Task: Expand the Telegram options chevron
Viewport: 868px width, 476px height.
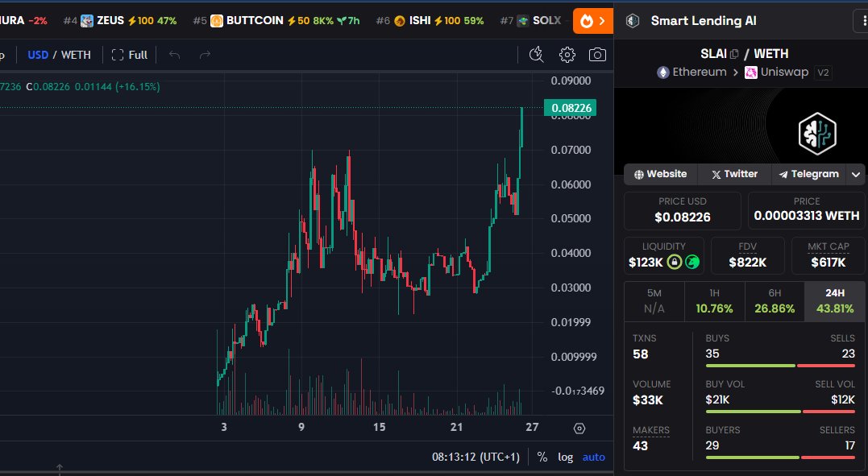Action: tap(855, 174)
